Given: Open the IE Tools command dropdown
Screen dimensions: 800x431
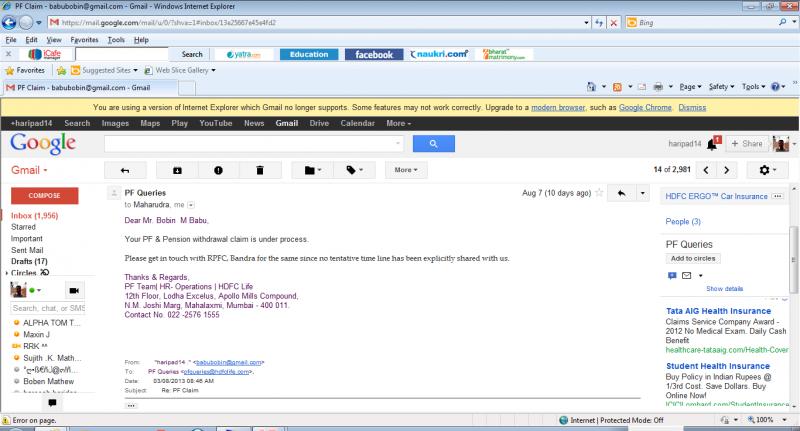Looking at the screenshot, I should (754, 87).
